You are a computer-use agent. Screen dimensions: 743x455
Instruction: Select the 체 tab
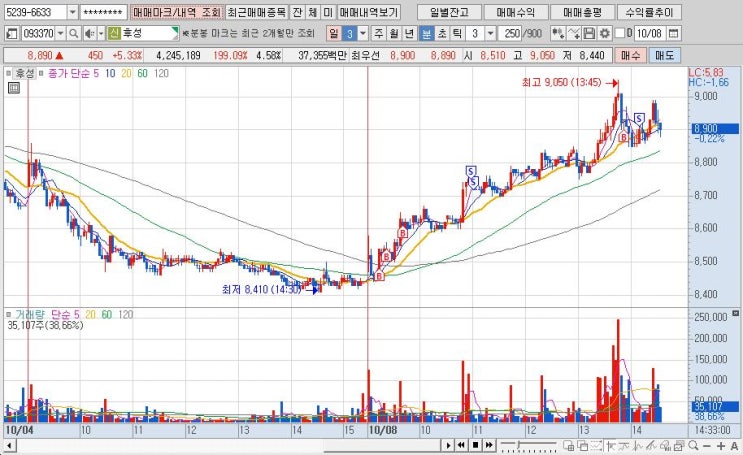313,12
